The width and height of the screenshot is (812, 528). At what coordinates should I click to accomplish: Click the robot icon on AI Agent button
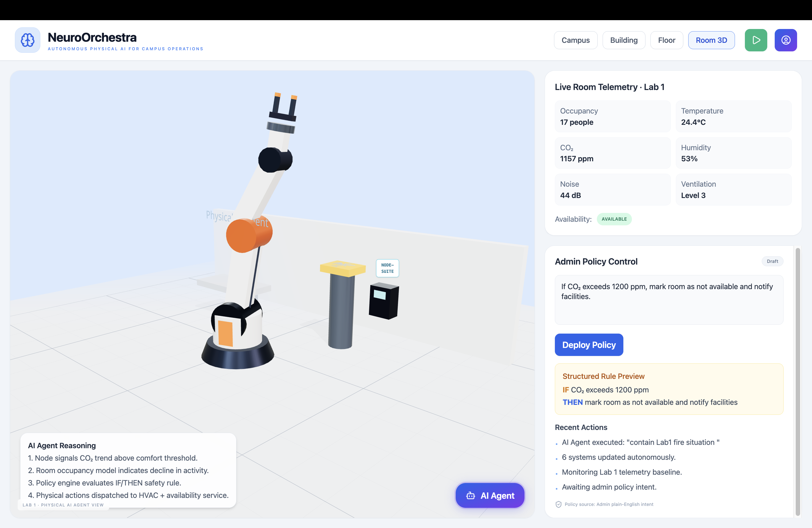[470, 496]
